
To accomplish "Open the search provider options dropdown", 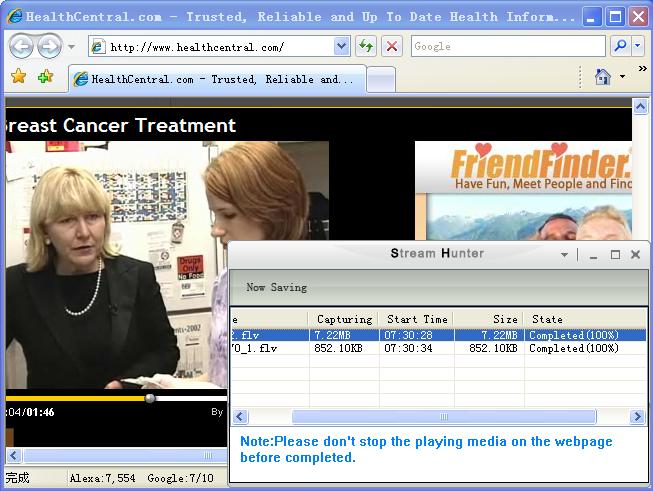I will pyautogui.click(x=638, y=46).
